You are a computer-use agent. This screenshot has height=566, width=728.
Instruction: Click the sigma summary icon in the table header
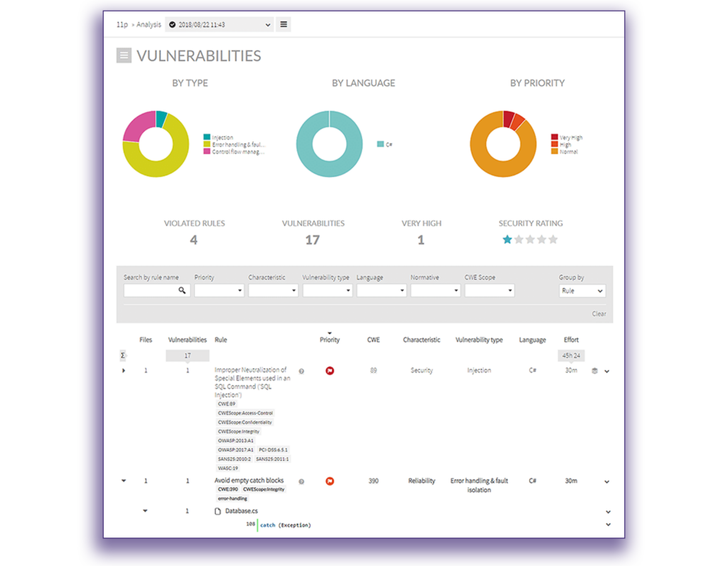(x=123, y=354)
